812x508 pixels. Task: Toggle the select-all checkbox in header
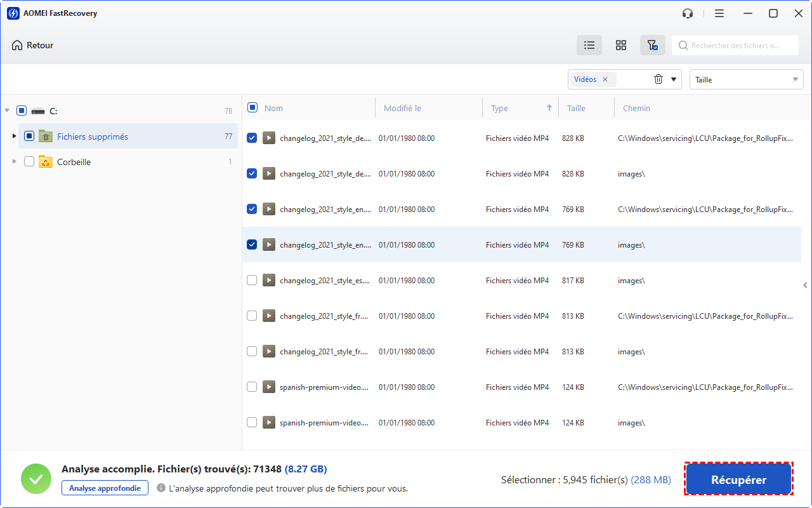point(252,108)
